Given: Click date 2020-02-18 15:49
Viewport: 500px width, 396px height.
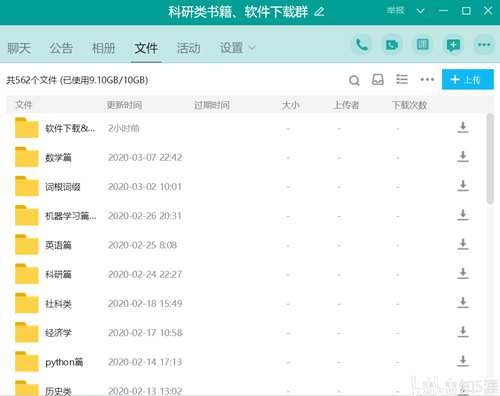Looking at the screenshot, I should pos(145,304).
